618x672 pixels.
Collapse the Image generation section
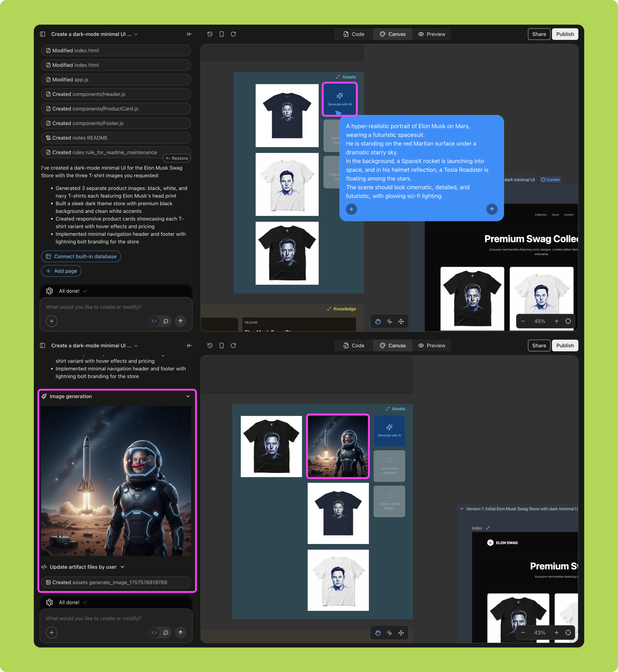pos(188,396)
